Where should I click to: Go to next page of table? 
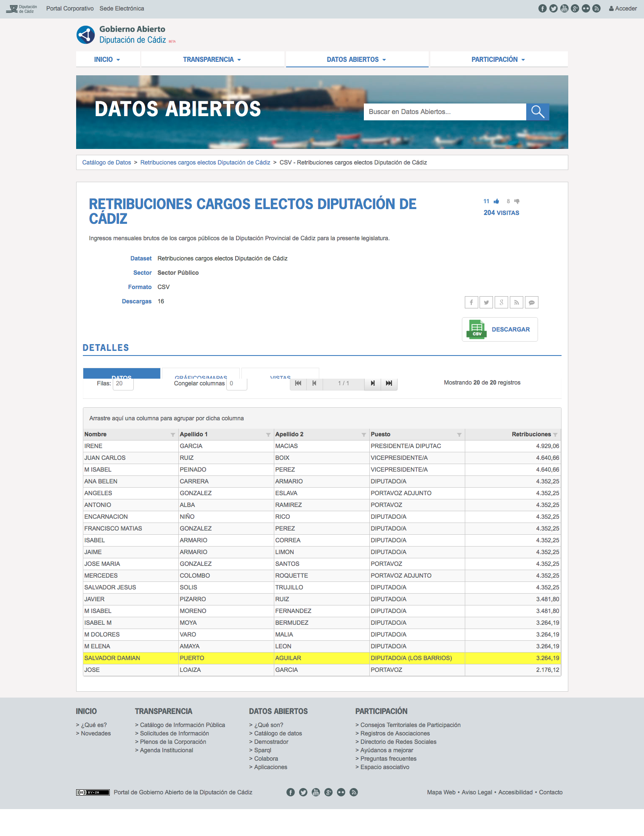click(x=373, y=383)
